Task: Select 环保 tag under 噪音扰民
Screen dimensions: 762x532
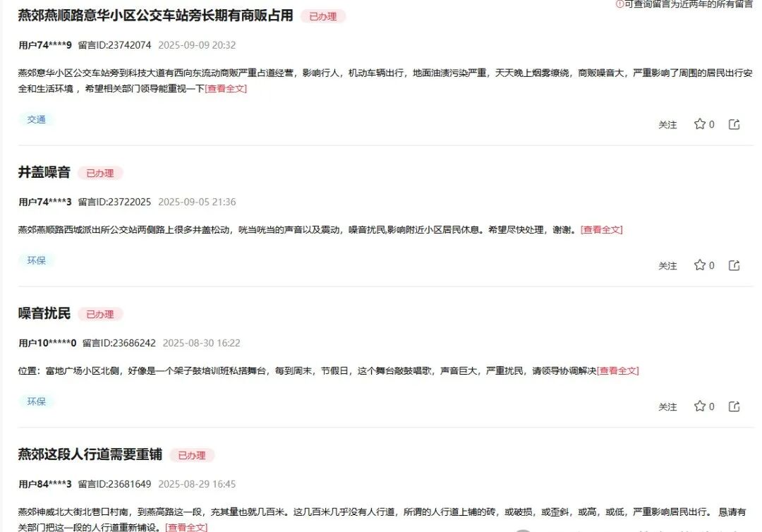Action: pyautogui.click(x=37, y=402)
